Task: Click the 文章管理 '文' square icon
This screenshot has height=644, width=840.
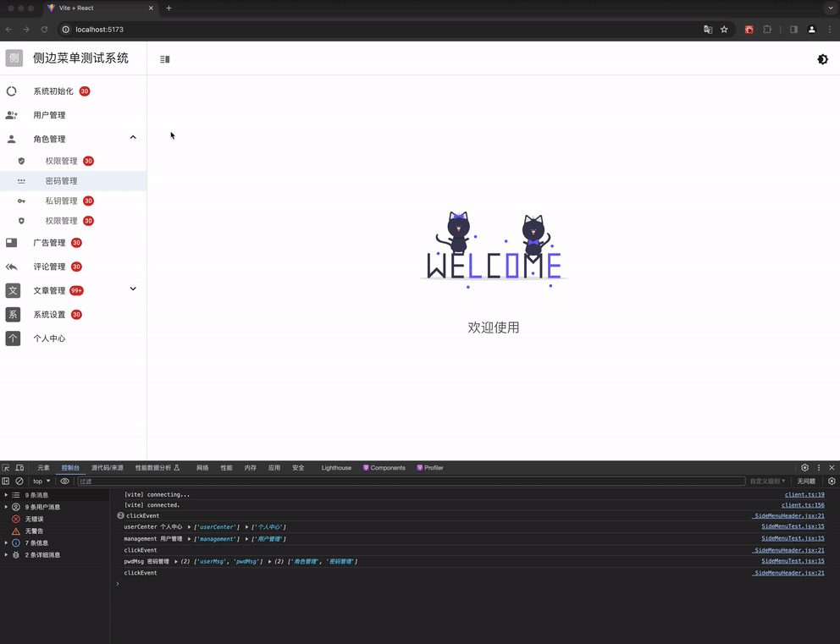Action: click(x=12, y=290)
